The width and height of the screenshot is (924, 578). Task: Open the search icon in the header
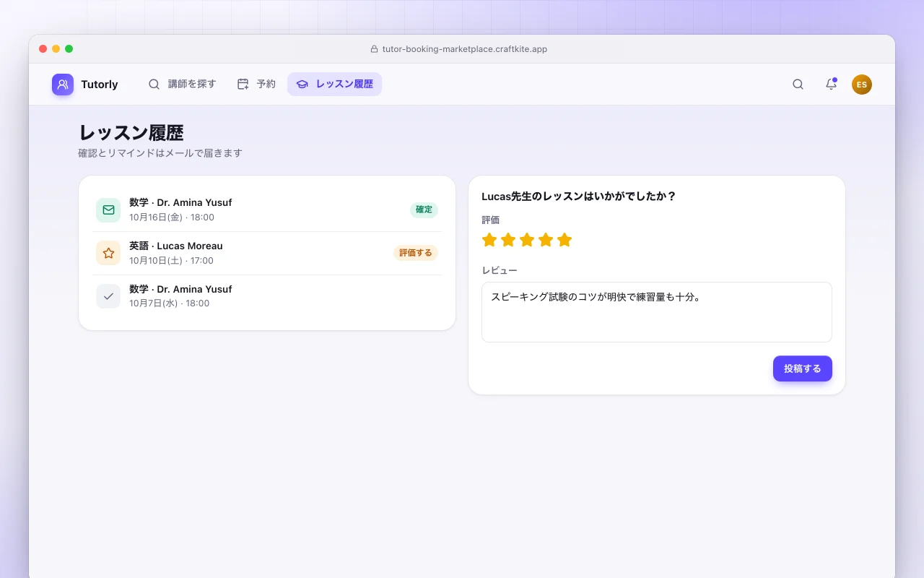coord(798,85)
